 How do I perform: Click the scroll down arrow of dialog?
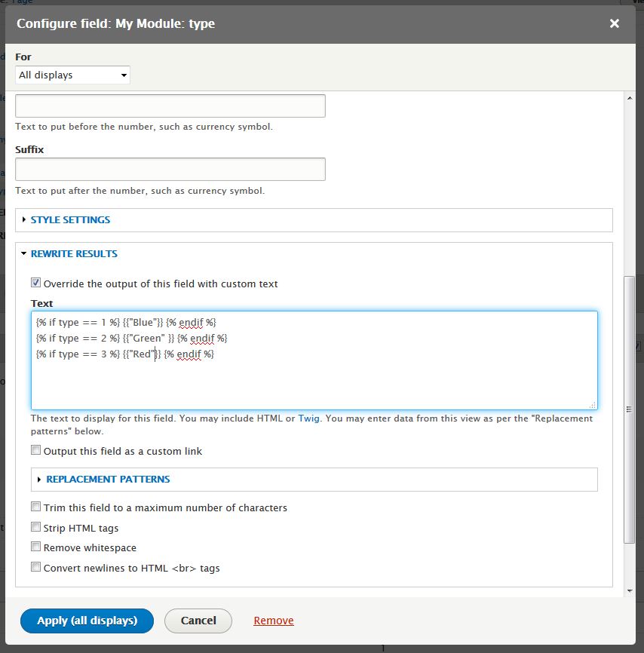pos(630,590)
